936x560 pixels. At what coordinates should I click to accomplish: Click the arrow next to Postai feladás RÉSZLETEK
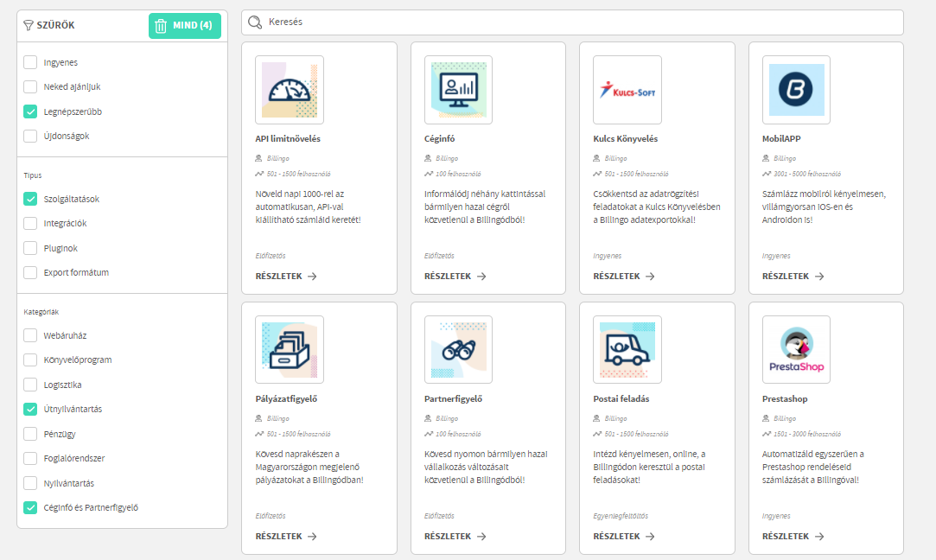click(x=650, y=537)
